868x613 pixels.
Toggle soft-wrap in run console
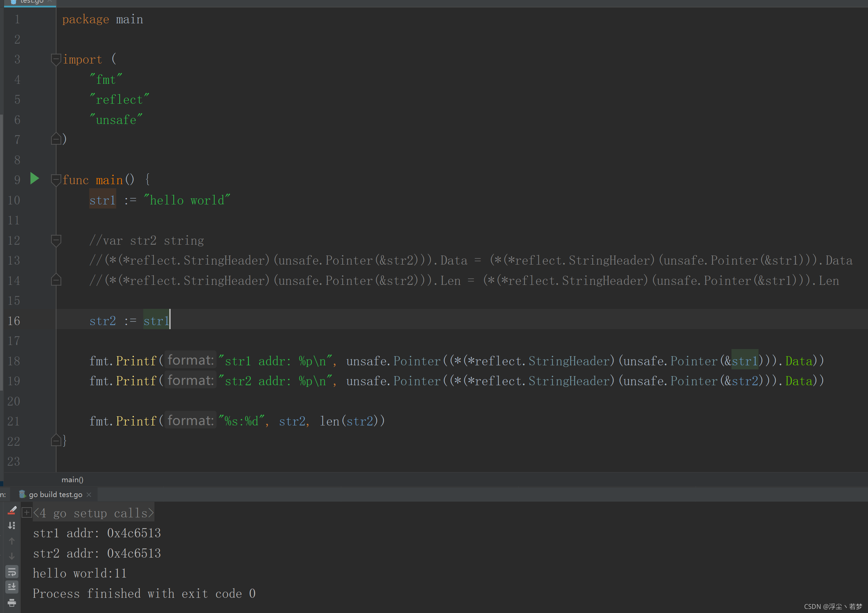pos(12,572)
